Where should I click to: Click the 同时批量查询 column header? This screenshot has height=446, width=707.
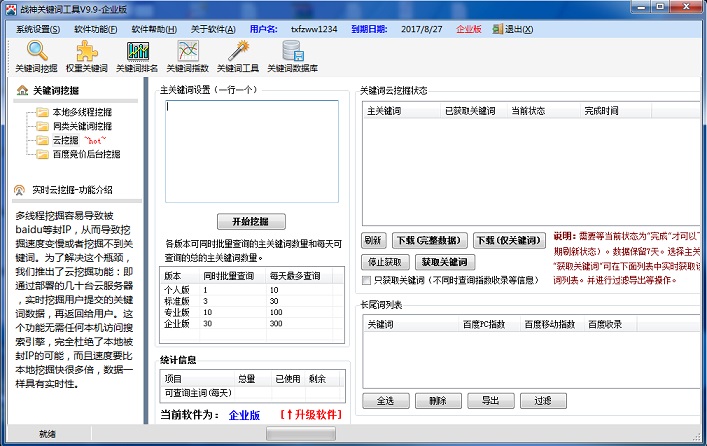(232, 276)
